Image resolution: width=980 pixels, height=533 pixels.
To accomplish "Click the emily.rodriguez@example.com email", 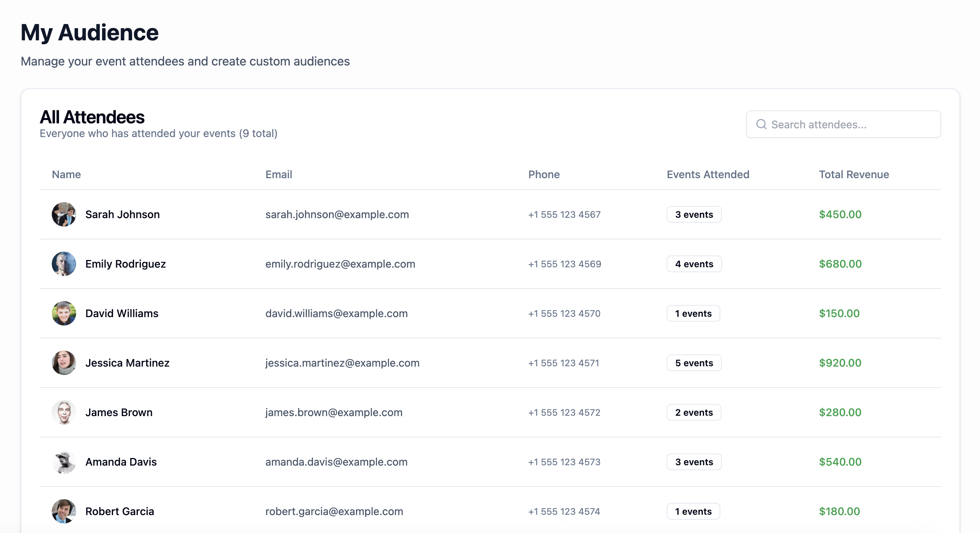I will 340,264.
